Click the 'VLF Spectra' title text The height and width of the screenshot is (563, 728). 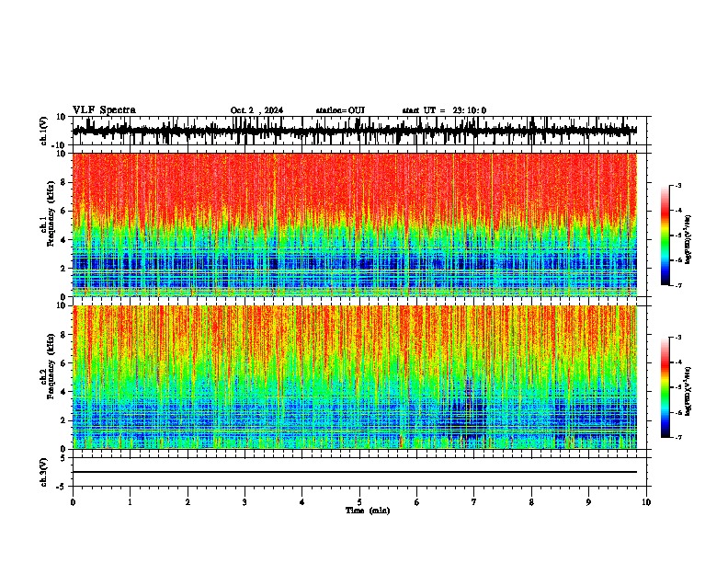[104, 110]
